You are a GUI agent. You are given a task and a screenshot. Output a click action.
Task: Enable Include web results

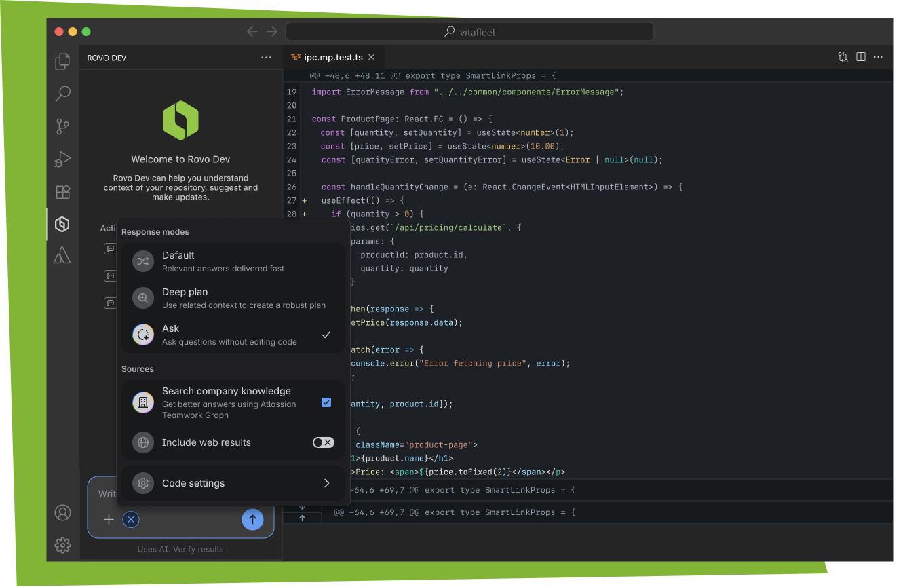[x=323, y=442]
